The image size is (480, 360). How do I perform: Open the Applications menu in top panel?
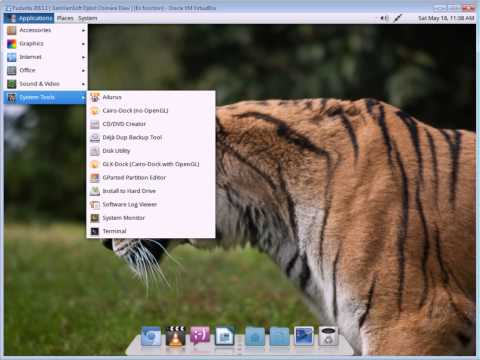pos(29,18)
